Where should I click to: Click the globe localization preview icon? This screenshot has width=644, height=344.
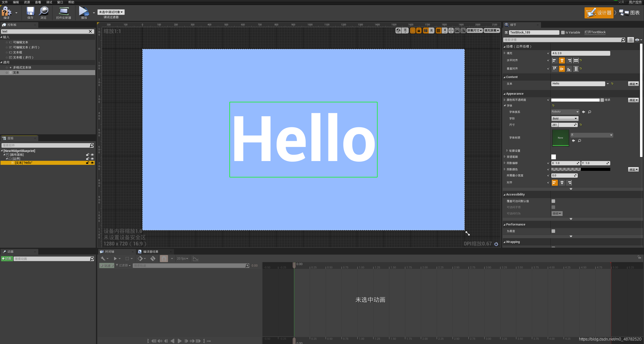click(398, 30)
